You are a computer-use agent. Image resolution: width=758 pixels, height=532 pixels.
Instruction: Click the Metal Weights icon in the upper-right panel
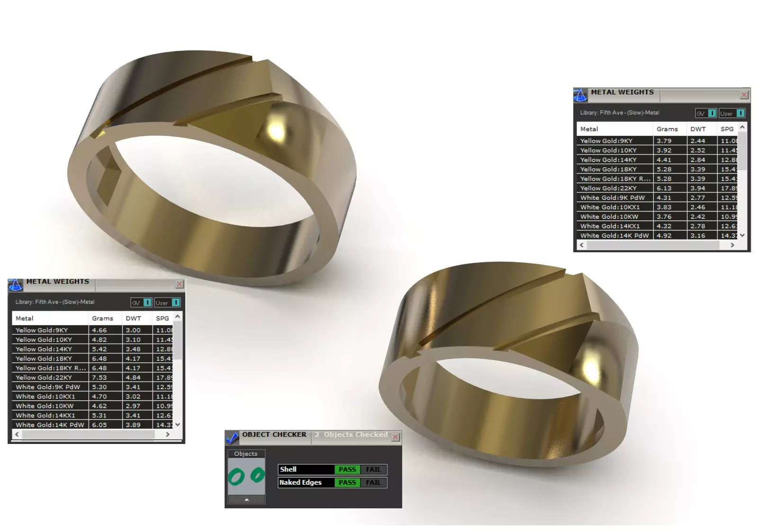580,95
